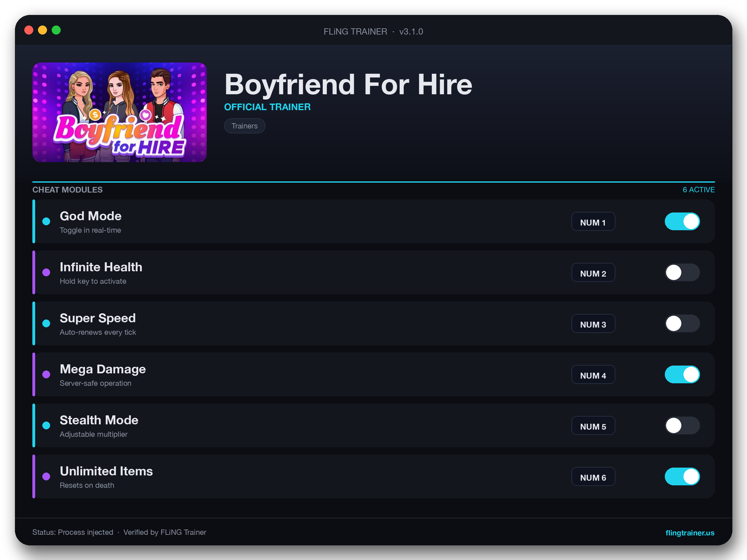747x560 pixels.
Task: Maximize the window with the green button
Action: [x=56, y=30]
